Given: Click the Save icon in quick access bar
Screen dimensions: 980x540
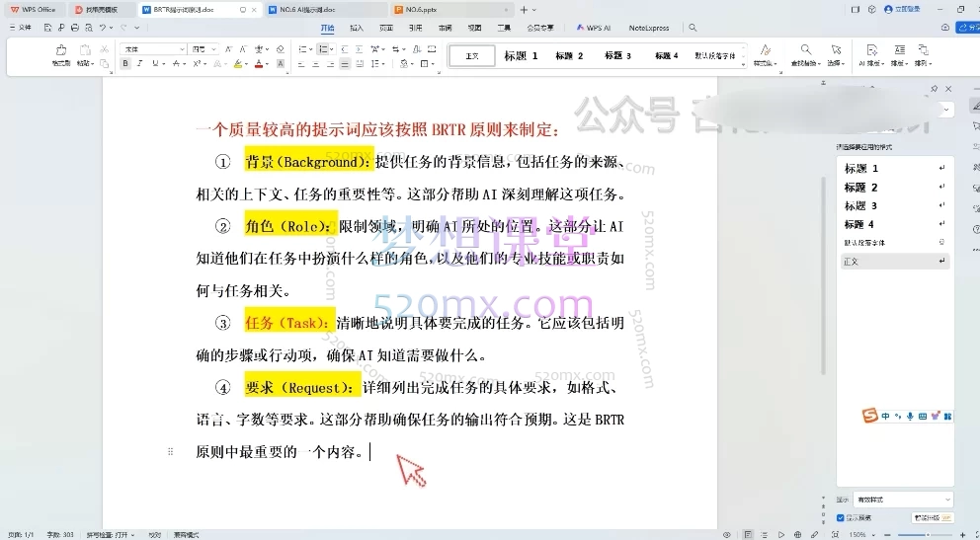Looking at the screenshot, I should click(x=47, y=28).
